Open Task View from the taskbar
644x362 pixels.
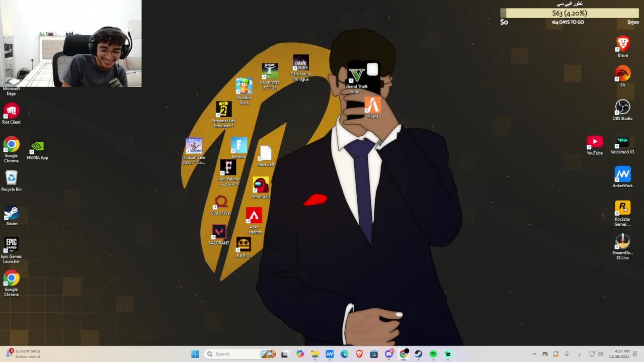click(285, 354)
